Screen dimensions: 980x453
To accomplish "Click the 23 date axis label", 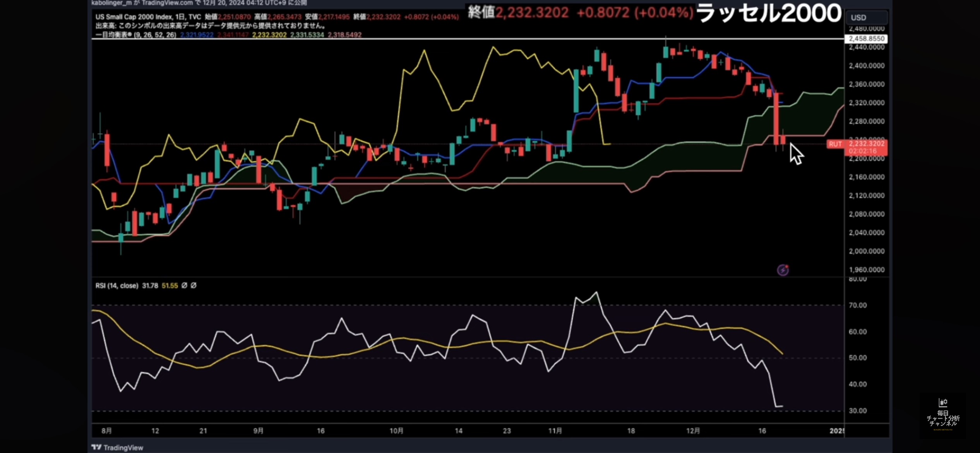I will pos(507,431).
